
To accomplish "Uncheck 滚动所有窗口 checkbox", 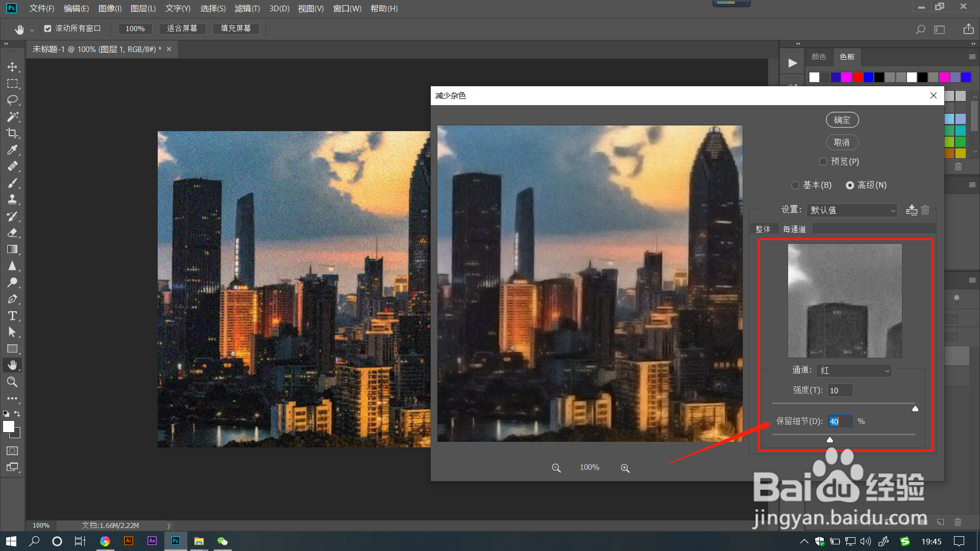I will [47, 29].
